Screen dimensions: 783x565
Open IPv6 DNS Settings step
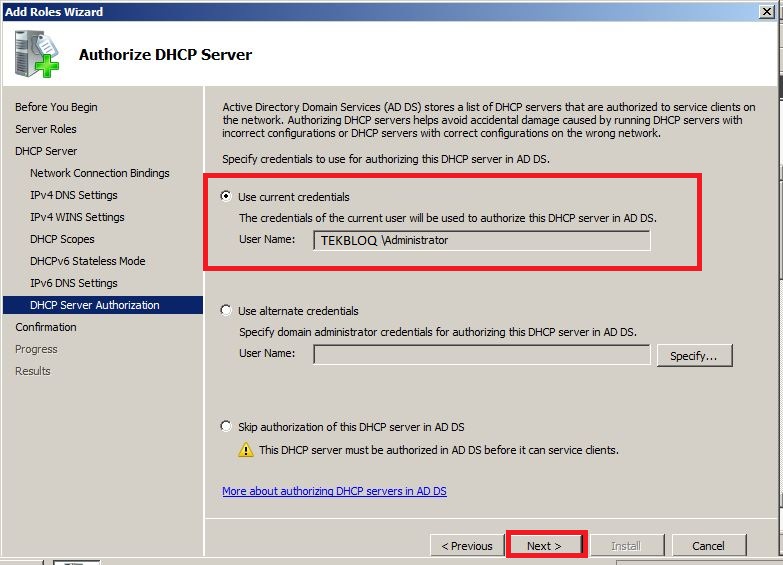point(74,283)
